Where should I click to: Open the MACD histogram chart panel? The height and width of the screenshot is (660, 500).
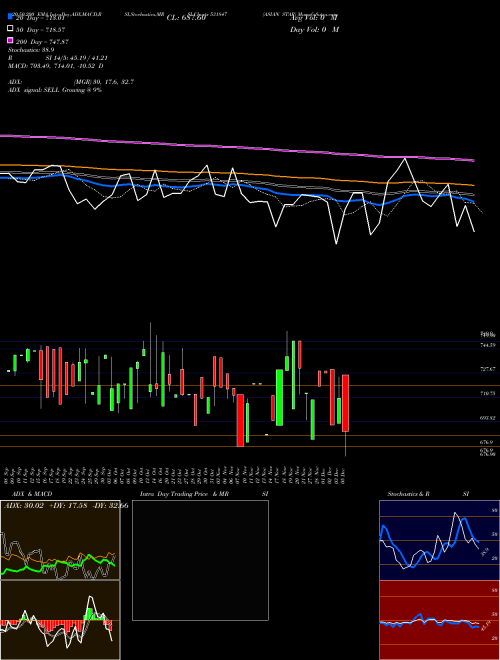pyautogui.click(x=60, y=620)
